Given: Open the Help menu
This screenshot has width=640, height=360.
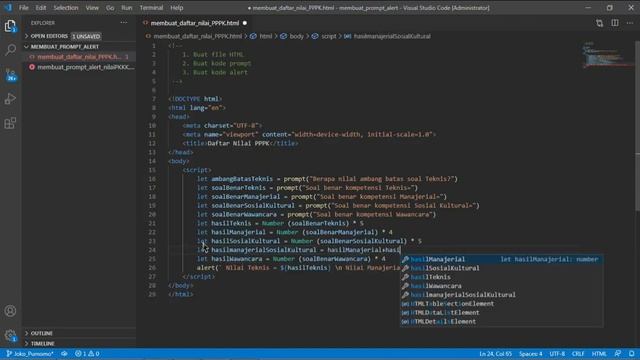Looking at the screenshot, I should click(176, 8).
